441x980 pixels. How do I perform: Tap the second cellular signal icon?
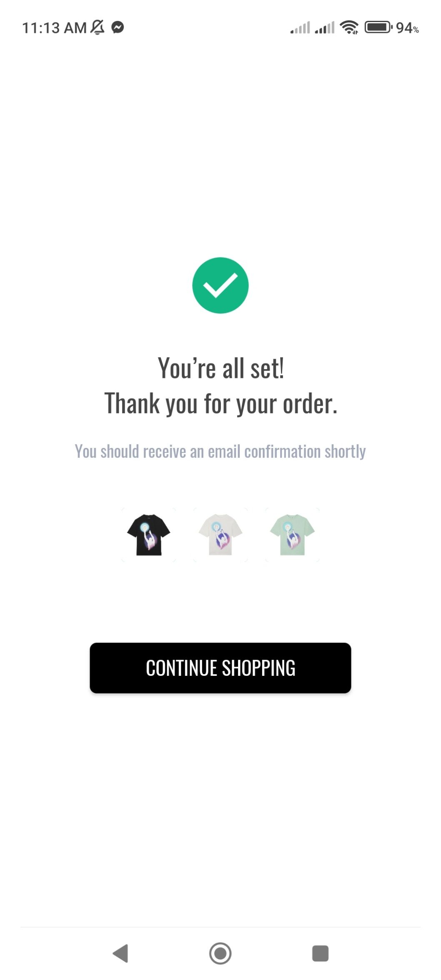tap(325, 27)
